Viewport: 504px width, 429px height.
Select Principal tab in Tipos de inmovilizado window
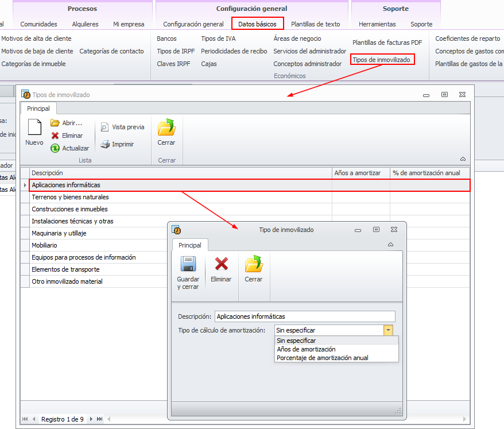38,109
